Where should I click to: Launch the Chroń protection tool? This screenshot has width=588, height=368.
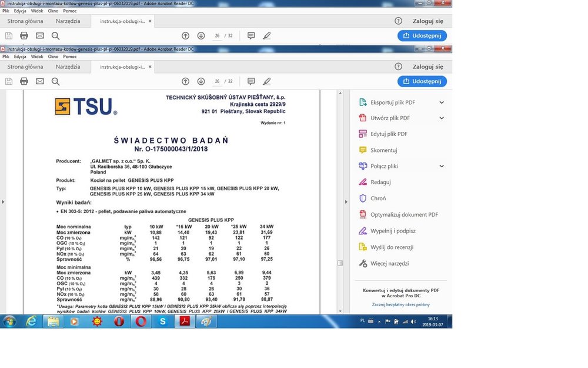pyautogui.click(x=377, y=198)
